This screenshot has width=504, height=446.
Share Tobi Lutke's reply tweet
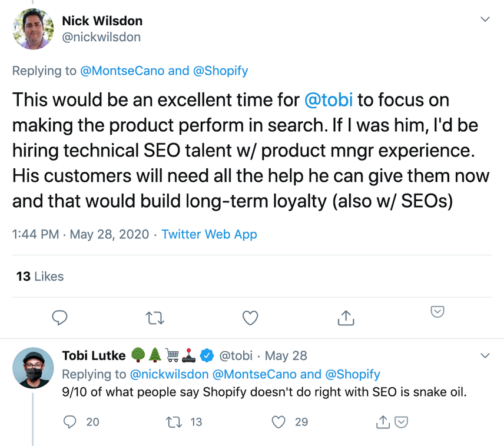pos(383,422)
